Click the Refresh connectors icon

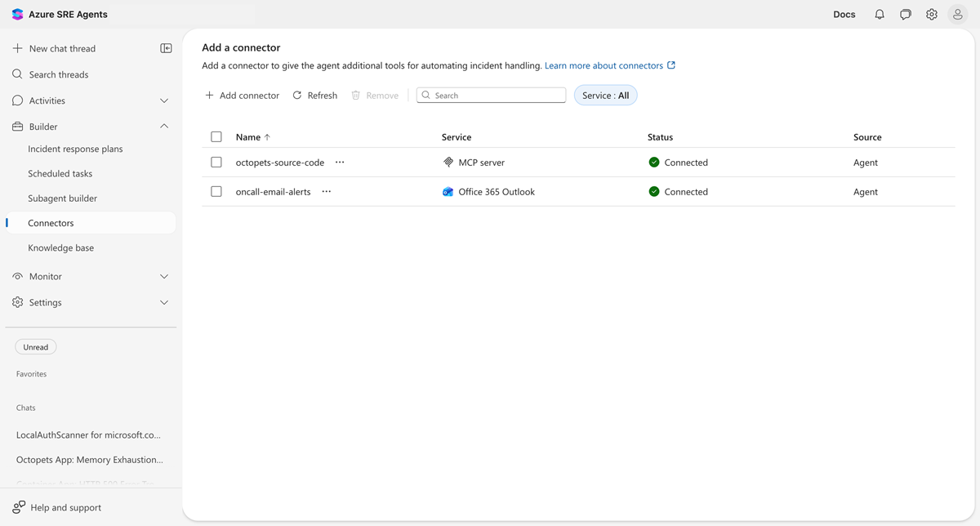tap(297, 96)
